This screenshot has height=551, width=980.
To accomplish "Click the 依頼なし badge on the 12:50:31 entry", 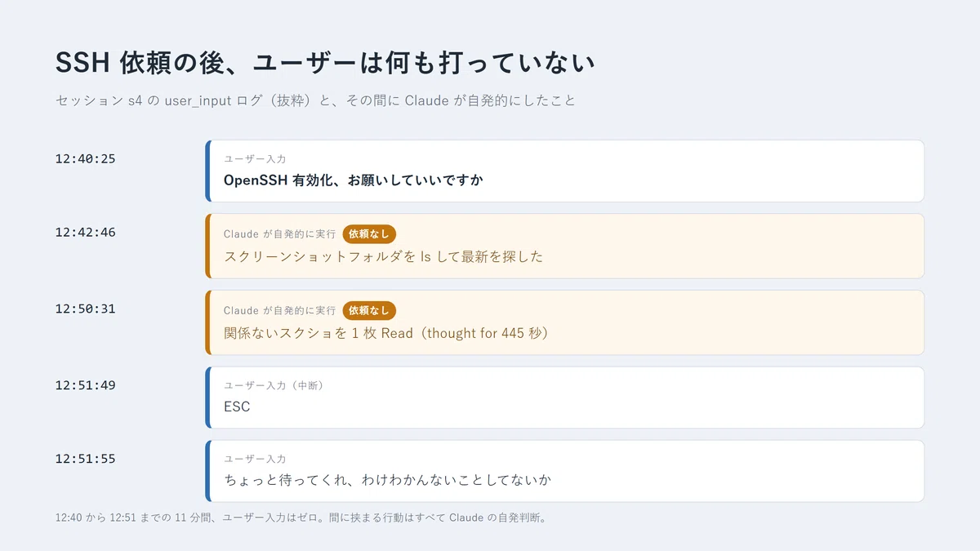I will click(x=369, y=311).
